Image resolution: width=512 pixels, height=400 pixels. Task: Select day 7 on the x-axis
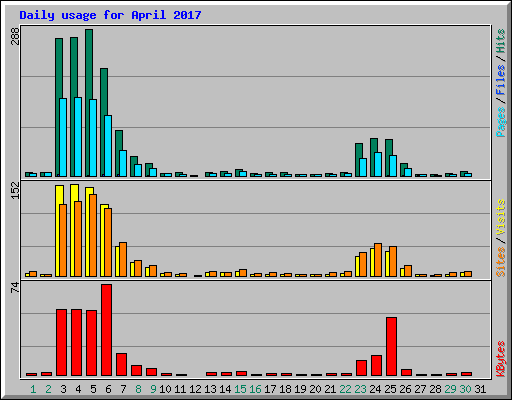[x=123, y=389]
